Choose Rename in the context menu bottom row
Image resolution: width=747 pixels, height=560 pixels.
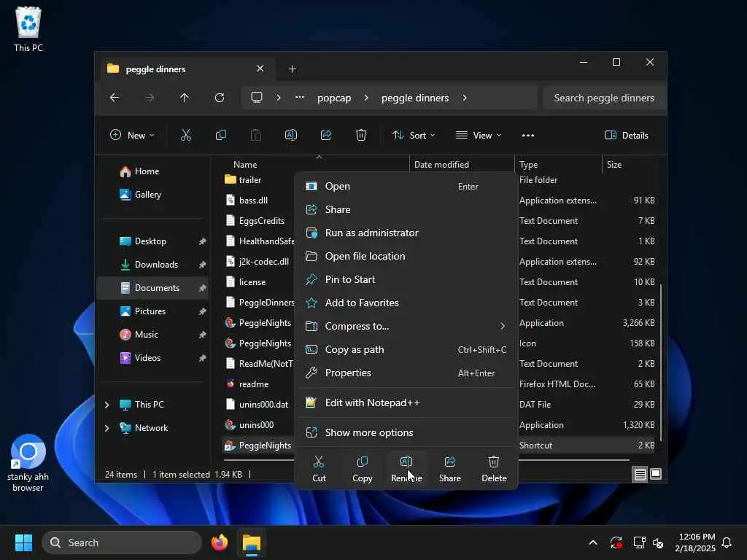pos(406,469)
